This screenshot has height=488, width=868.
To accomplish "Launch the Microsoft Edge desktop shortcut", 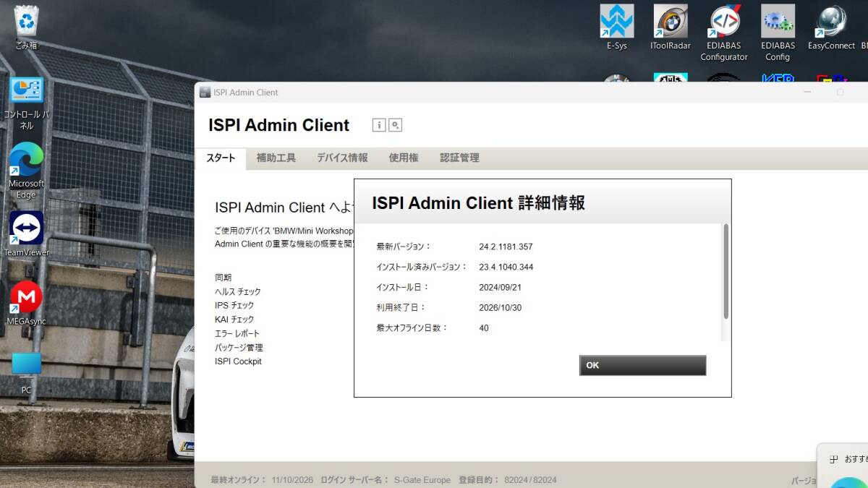I will pos(27,171).
